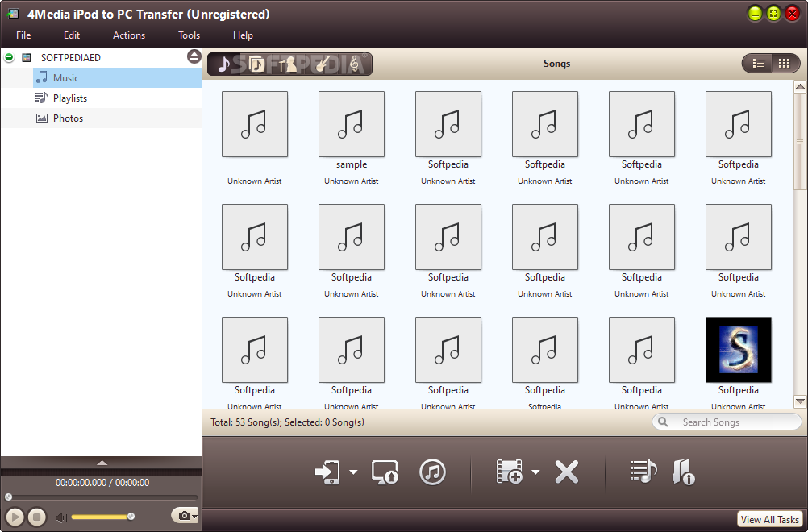808x532 pixels.
Task: Select the song thumbnail labeled sample
Action: click(352, 124)
